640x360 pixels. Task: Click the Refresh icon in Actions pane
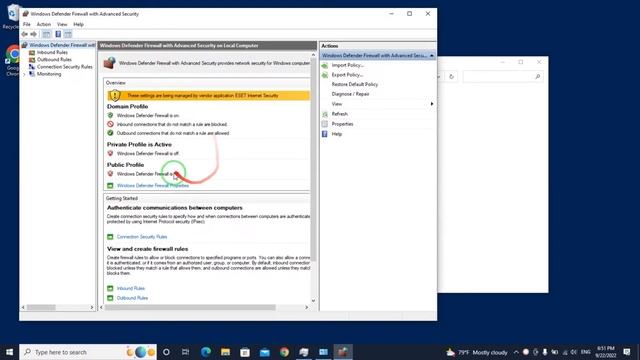pyautogui.click(x=325, y=114)
